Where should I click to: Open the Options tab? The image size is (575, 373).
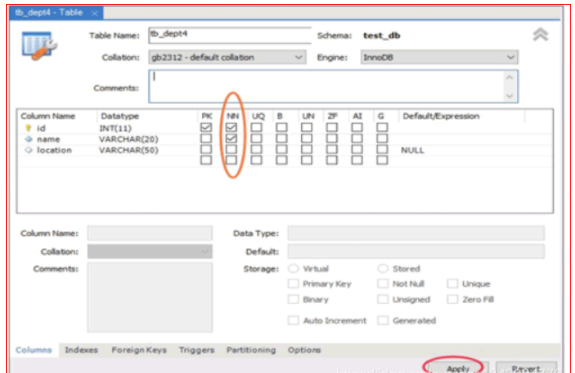coord(304,350)
